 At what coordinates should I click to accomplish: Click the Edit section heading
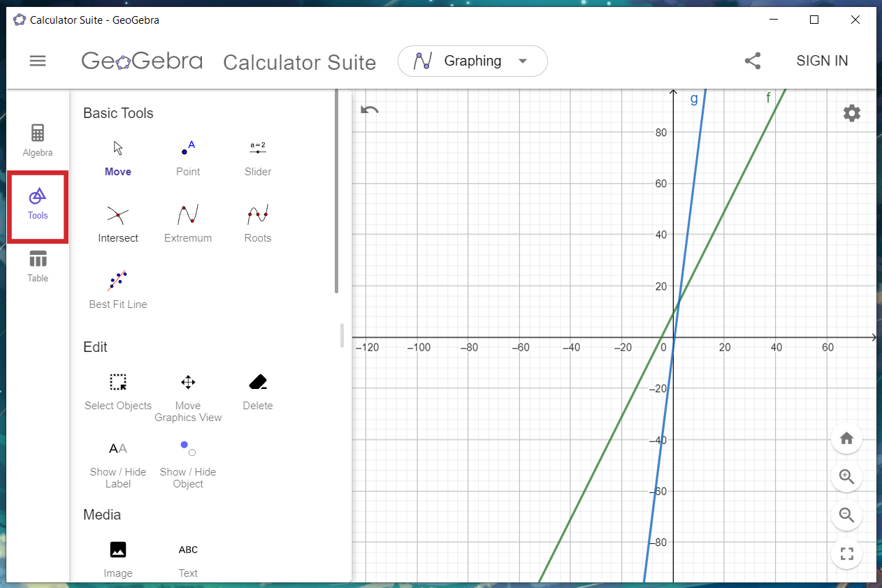pos(95,347)
